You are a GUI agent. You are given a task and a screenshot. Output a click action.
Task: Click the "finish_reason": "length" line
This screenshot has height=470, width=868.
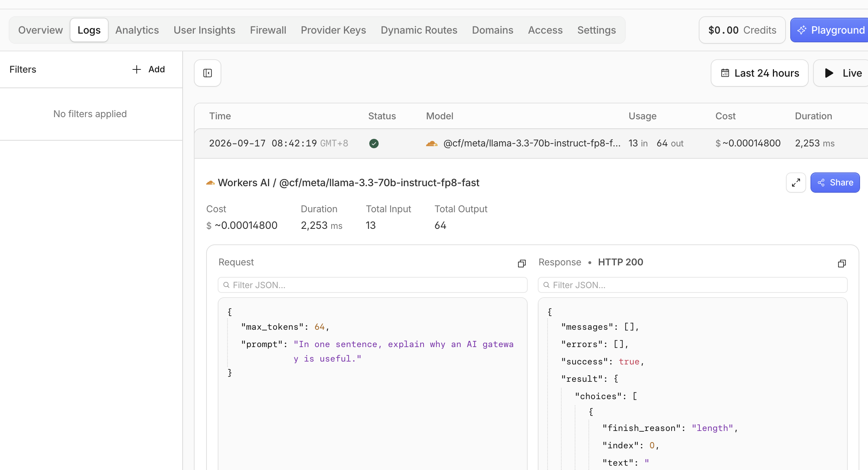click(x=670, y=428)
